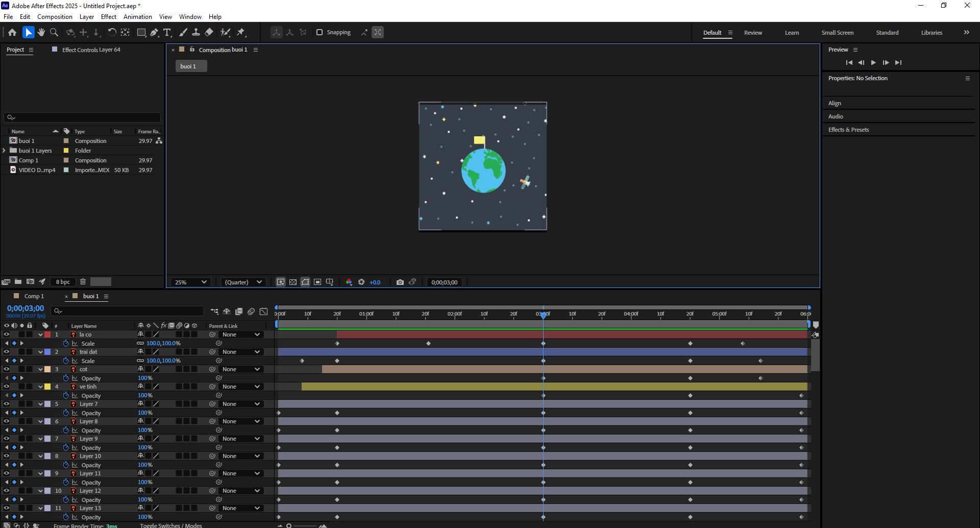Choose the Hand tool
980x528 pixels.
point(41,32)
